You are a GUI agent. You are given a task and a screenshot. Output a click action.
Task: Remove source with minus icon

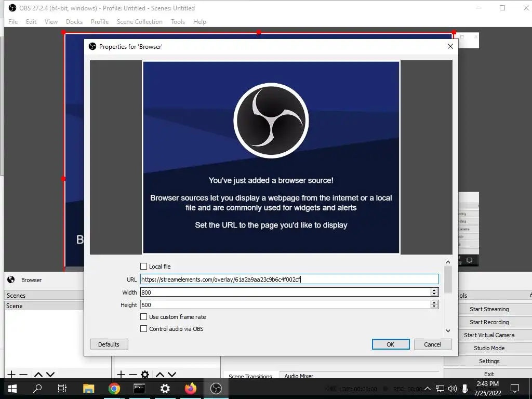point(133,375)
